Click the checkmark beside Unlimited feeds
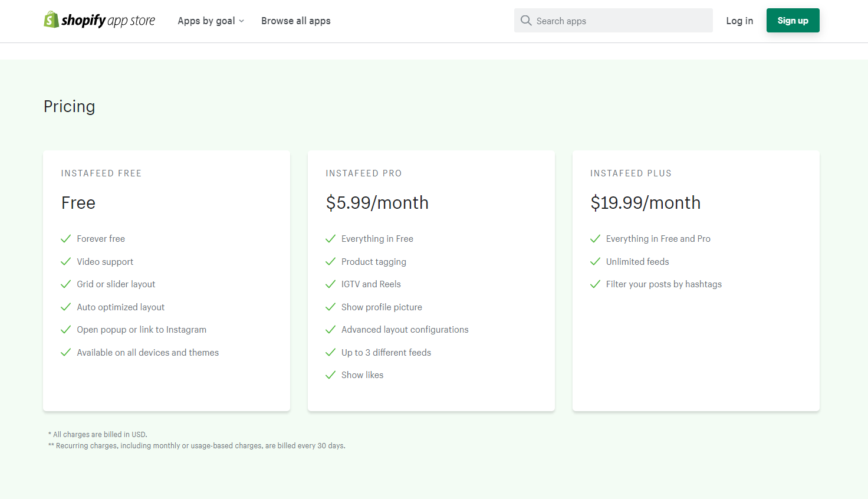This screenshot has width=868, height=499. (x=596, y=261)
